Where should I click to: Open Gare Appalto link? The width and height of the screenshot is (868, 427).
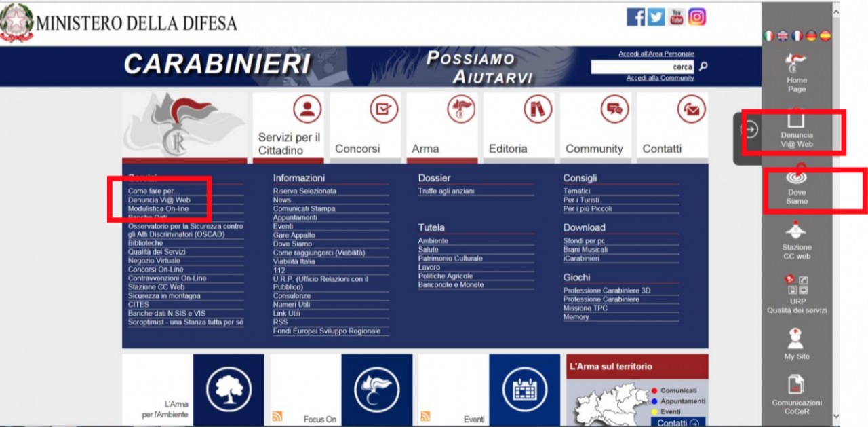(294, 235)
